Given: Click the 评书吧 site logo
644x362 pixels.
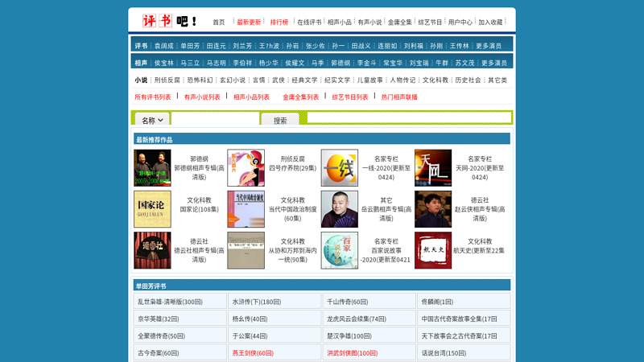Looking at the screenshot, I should [x=170, y=21].
